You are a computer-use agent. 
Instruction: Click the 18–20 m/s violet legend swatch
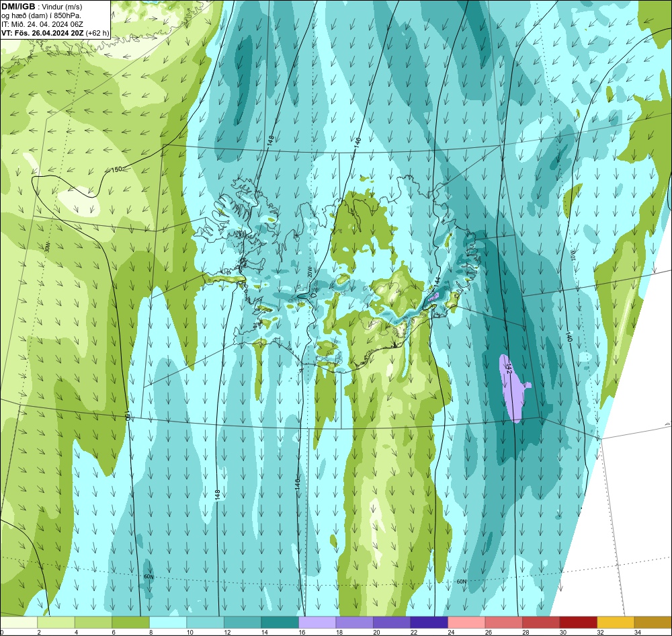[x=354, y=623]
